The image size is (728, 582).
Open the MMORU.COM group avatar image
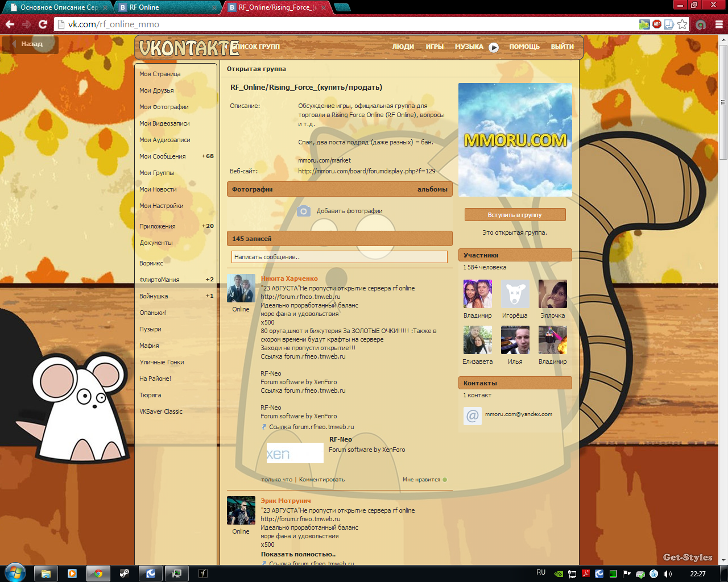click(x=515, y=140)
